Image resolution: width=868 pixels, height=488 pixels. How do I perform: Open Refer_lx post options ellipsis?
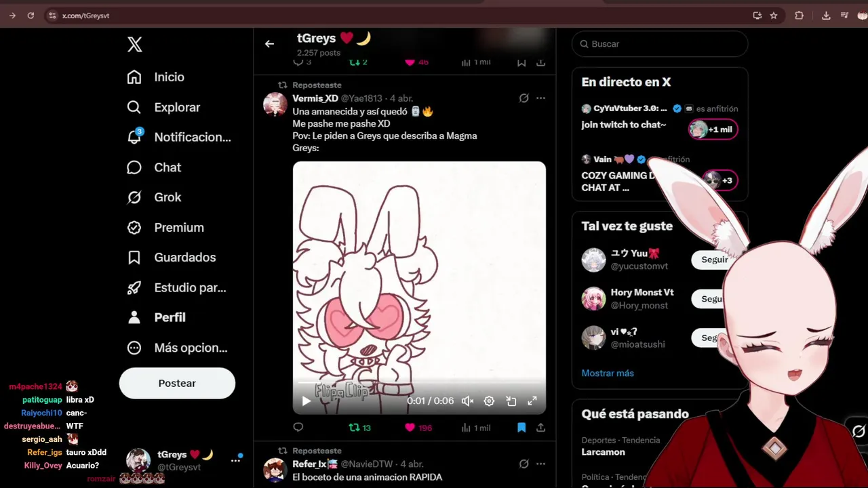pos(540,464)
